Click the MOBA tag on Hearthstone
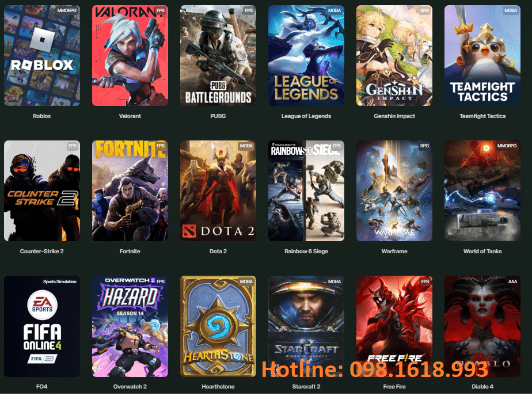The width and height of the screenshot is (532, 396). (x=246, y=281)
